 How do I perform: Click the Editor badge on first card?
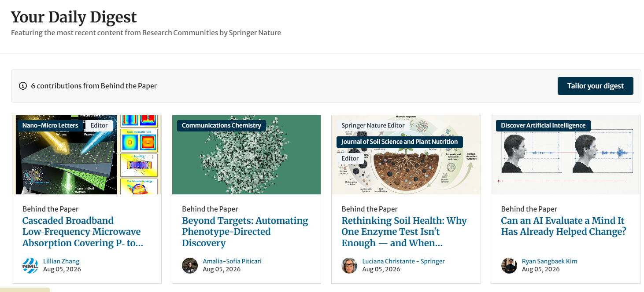[x=99, y=125]
